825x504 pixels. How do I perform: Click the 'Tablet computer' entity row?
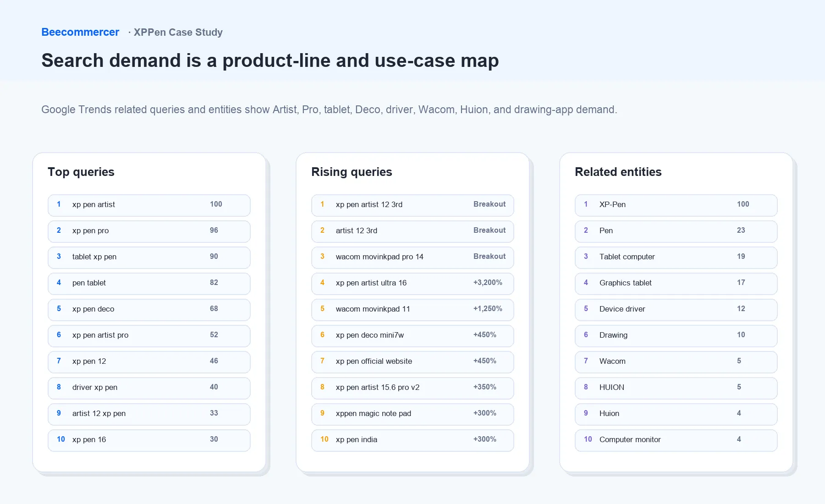pos(676,257)
